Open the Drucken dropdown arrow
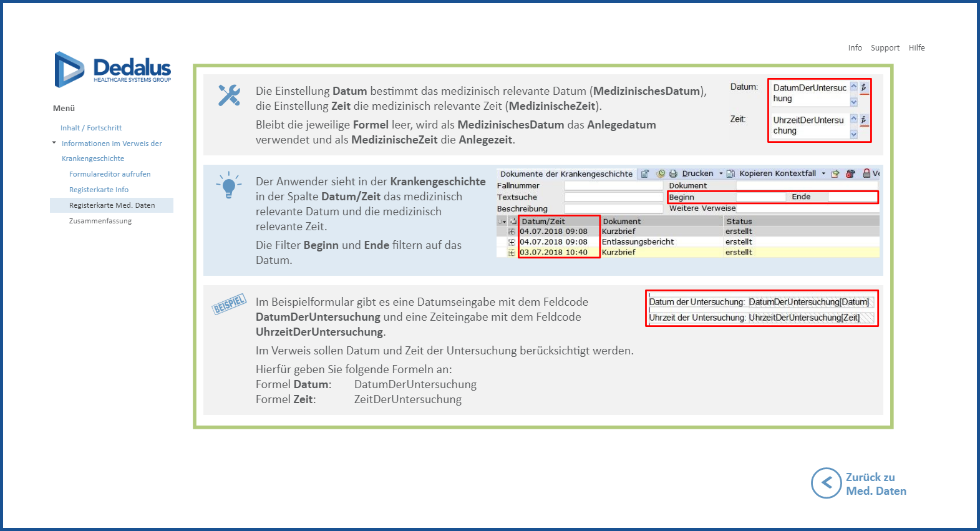Image resolution: width=980 pixels, height=531 pixels. coord(721,173)
